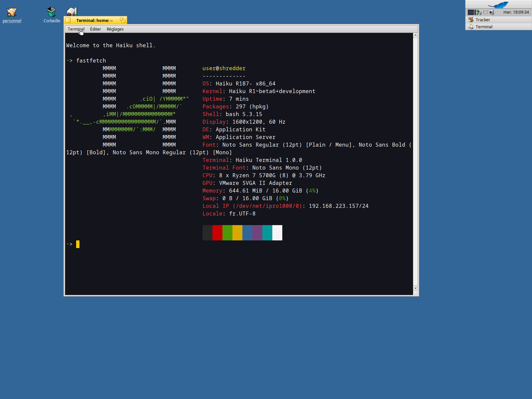Viewport: 532px width, 399px height.
Task: Click the 'user@shredder' header text
Action: click(224, 68)
